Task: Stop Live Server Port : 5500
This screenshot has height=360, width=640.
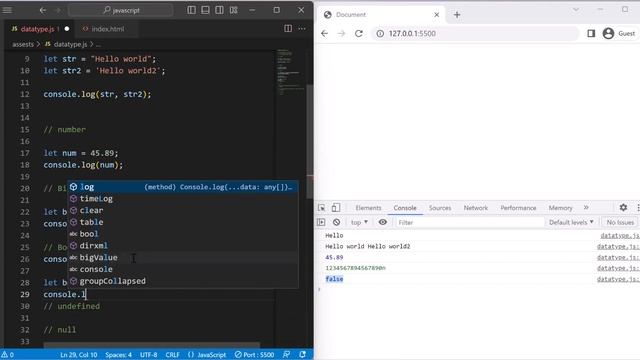Action: (254, 355)
